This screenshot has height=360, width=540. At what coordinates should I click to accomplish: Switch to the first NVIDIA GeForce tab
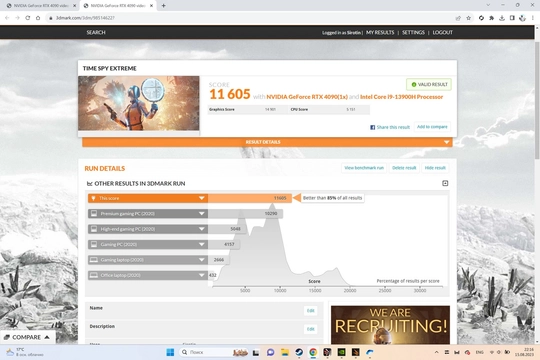(x=42, y=6)
